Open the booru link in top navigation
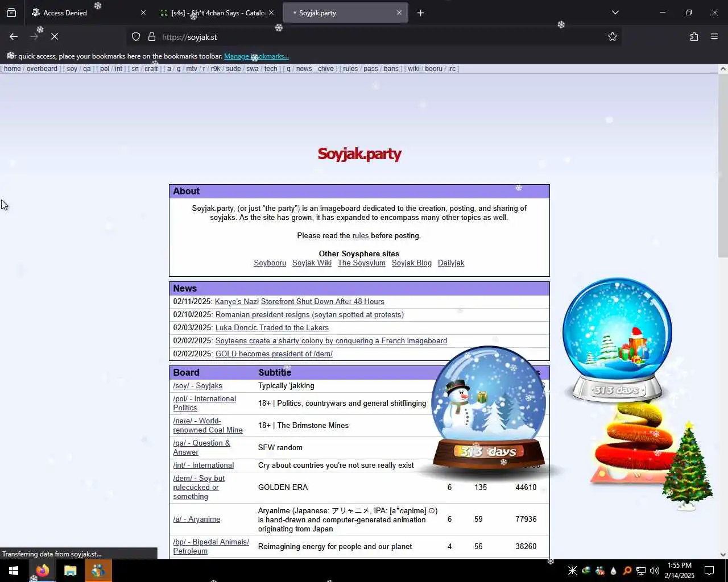Image resolution: width=728 pixels, height=582 pixels. [433, 69]
